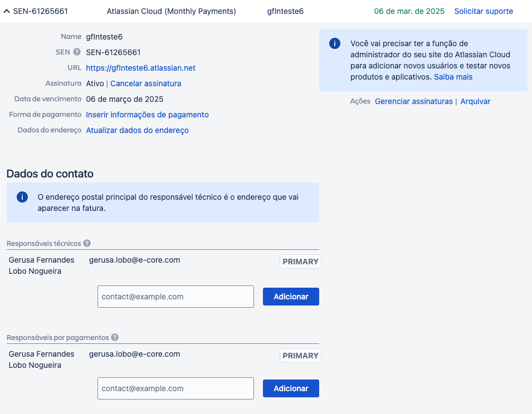Click Cancelar assinatura link

point(145,83)
